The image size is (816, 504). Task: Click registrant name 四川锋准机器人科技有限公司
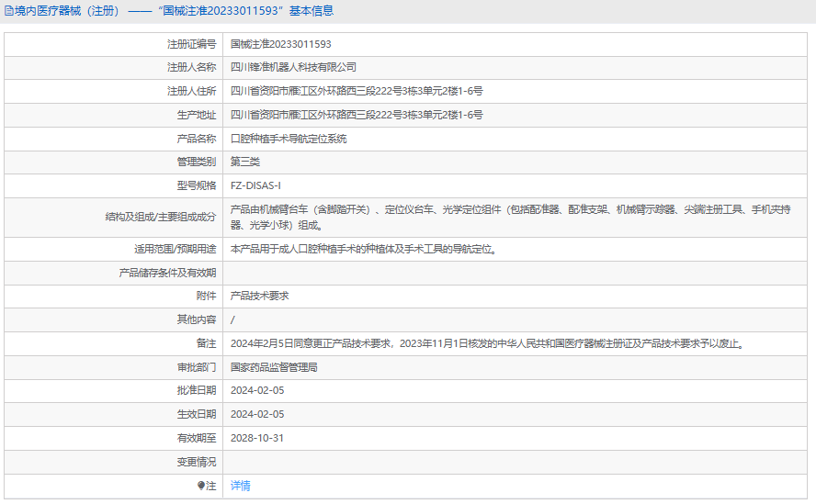pos(293,67)
